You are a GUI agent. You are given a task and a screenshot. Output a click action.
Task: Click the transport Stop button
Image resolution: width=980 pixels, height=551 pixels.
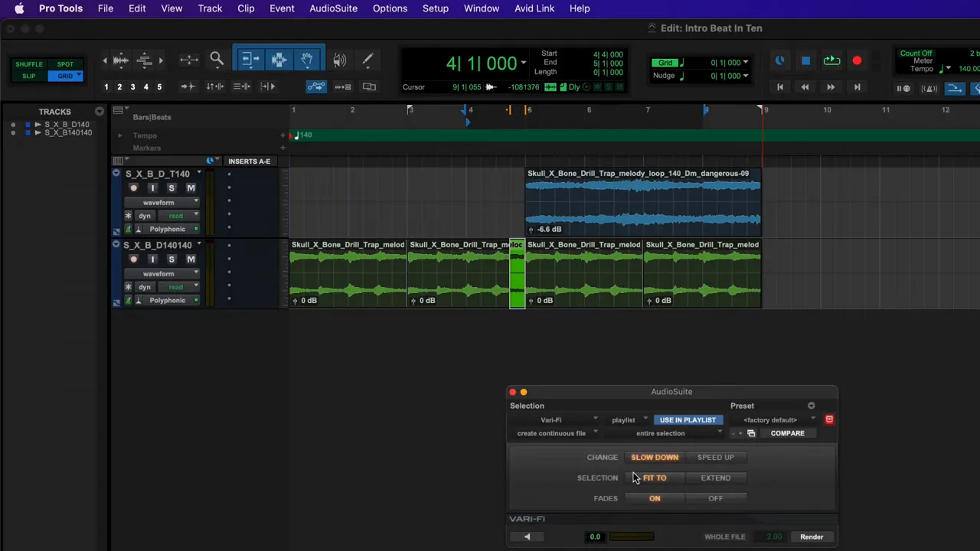coord(805,60)
